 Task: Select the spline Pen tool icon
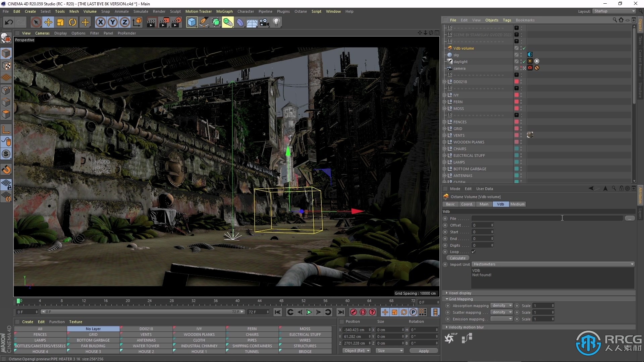click(204, 22)
